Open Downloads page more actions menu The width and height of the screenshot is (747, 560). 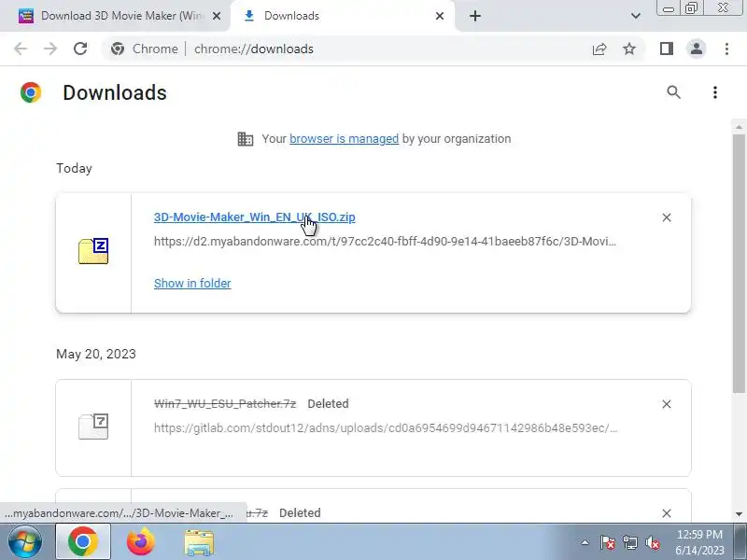click(x=714, y=91)
